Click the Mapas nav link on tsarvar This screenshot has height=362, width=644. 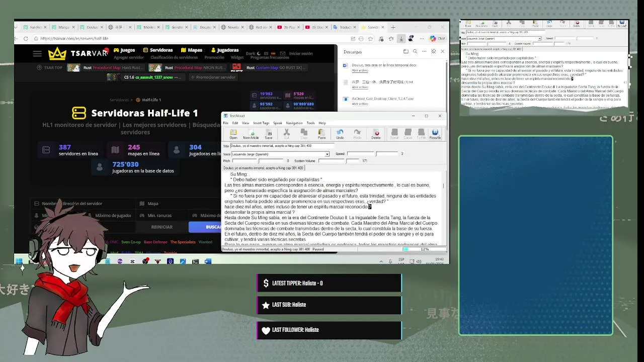tap(192, 50)
